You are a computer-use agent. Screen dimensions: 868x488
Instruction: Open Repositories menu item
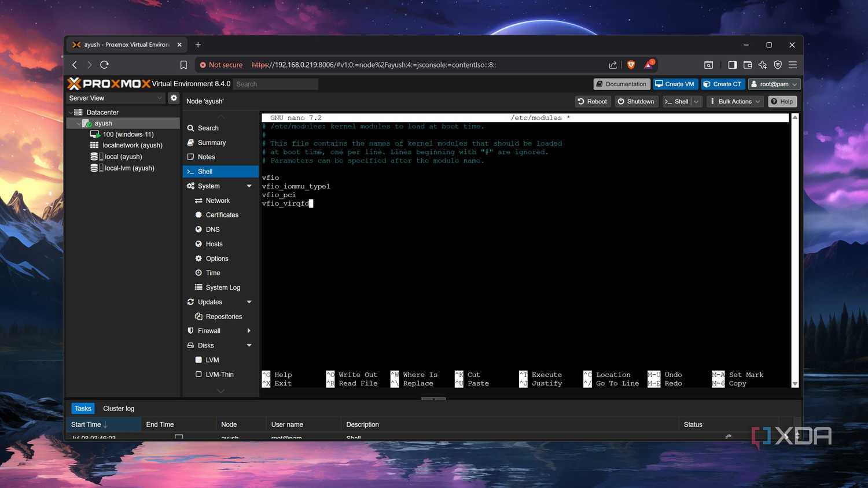pyautogui.click(x=220, y=316)
